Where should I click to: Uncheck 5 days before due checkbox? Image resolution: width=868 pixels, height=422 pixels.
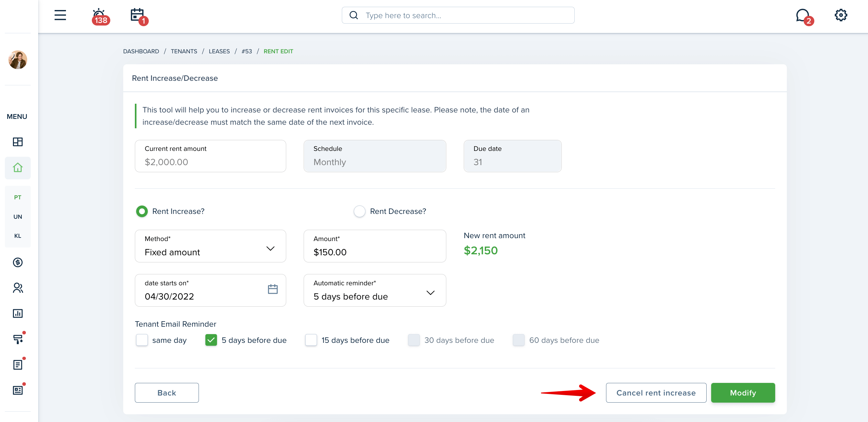point(211,340)
